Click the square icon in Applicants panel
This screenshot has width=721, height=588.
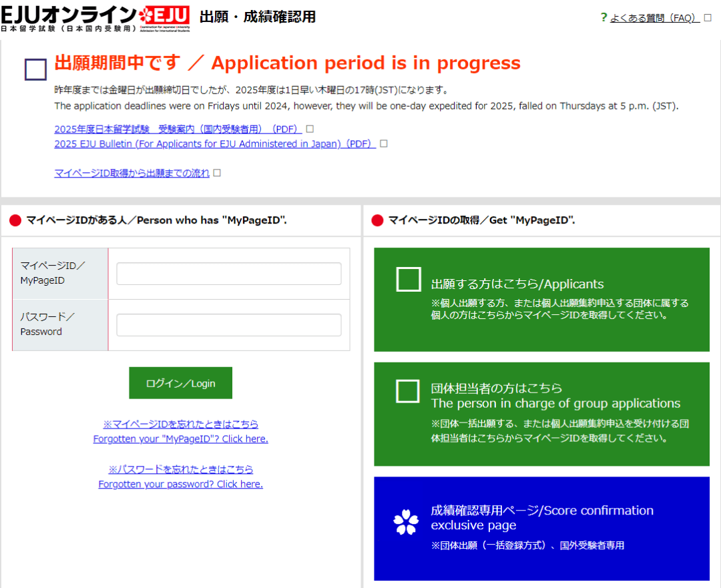(409, 279)
